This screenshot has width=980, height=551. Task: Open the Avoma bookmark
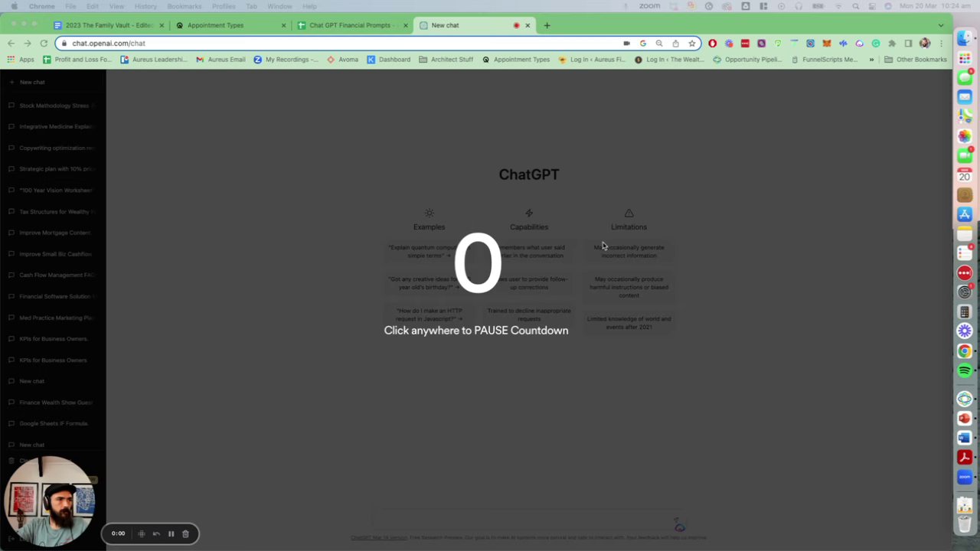[x=342, y=59]
